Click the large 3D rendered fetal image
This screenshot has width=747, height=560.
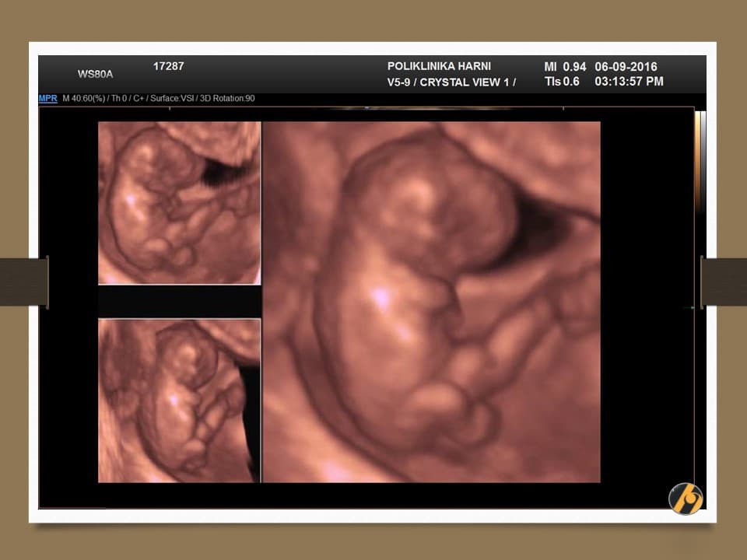tap(432, 302)
